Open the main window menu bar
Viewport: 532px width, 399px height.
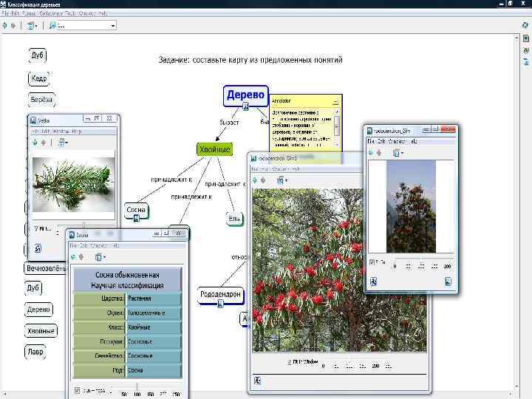click(x=54, y=13)
